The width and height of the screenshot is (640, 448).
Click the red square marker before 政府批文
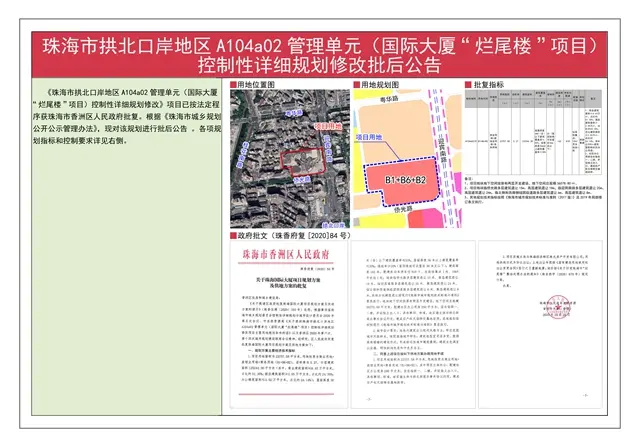tap(233, 235)
